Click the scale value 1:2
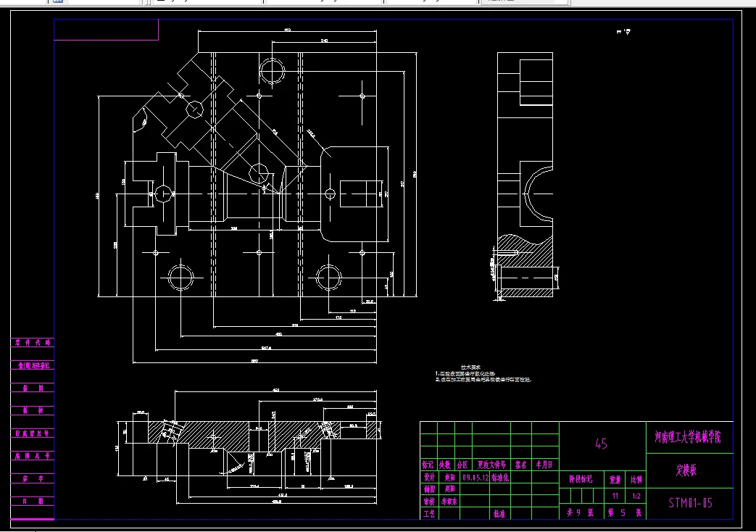The width and height of the screenshot is (756, 532). tap(636, 496)
